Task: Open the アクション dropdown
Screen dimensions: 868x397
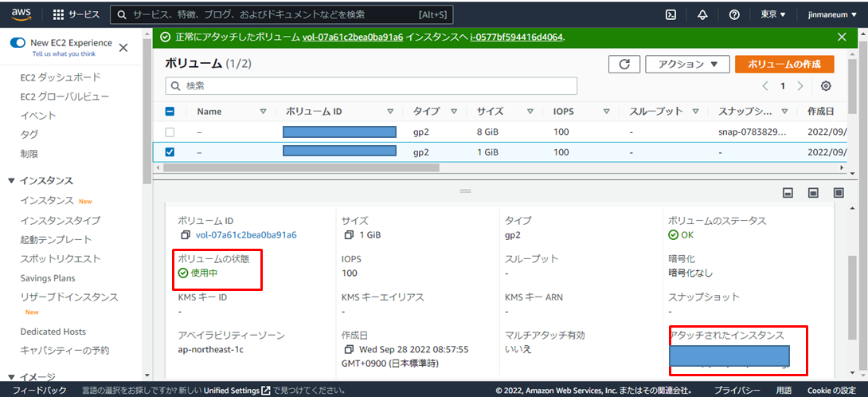Action: coord(687,65)
